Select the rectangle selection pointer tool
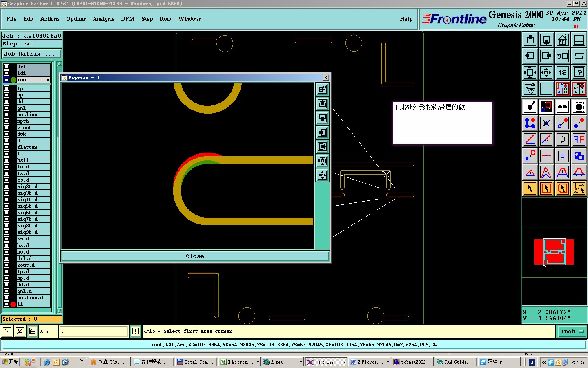The width and height of the screenshot is (588, 368). point(546,188)
